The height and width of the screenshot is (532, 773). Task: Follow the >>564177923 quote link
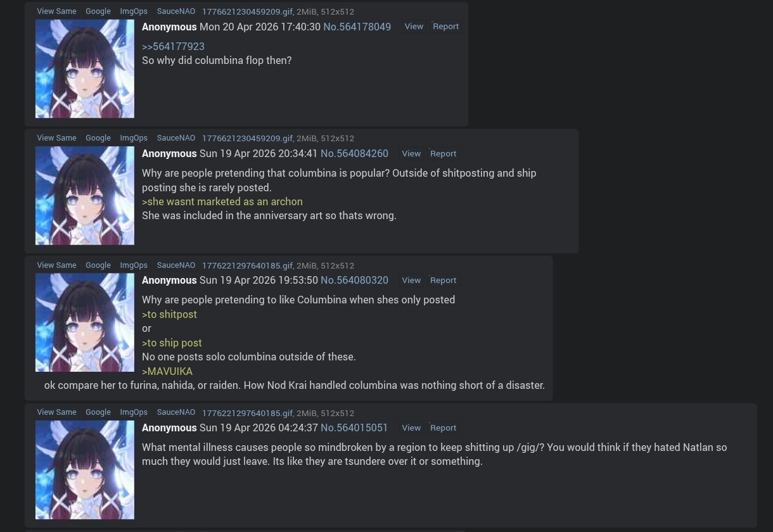click(x=173, y=46)
